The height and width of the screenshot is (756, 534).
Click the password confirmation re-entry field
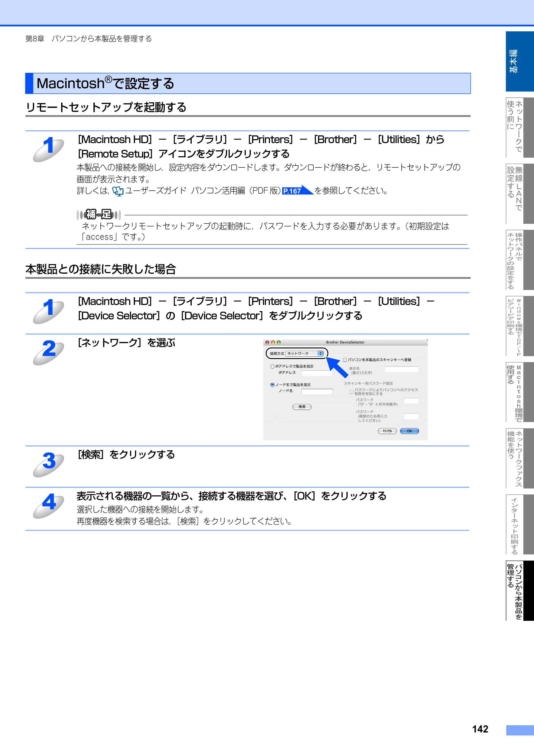(x=411, y=416)
